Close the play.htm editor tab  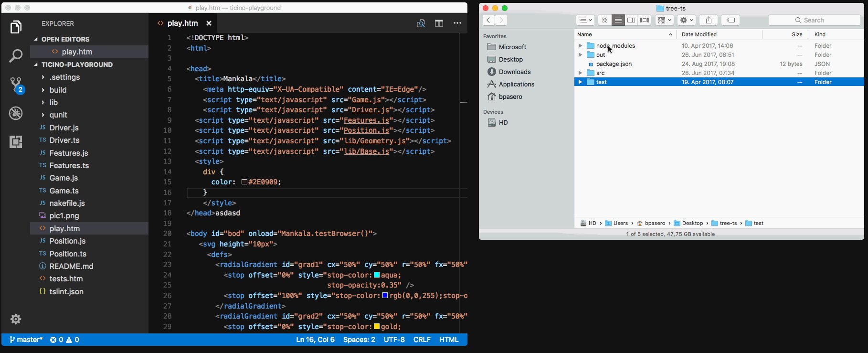(x=209, y=23)
